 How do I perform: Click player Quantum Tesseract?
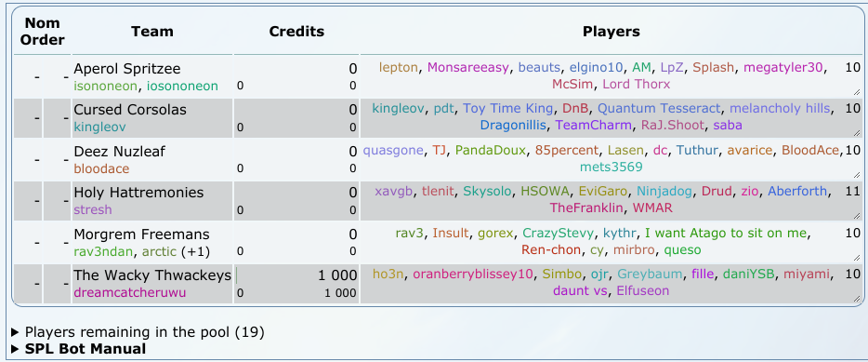659,109
